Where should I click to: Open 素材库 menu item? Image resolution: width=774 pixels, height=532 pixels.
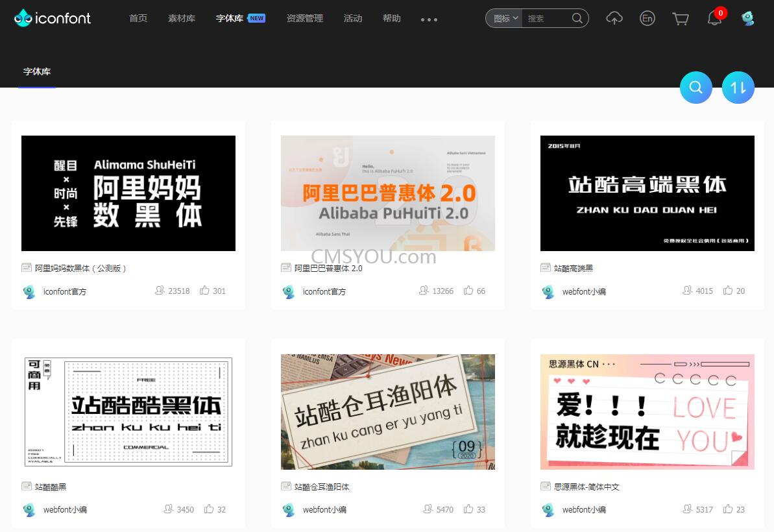(182, 18)
